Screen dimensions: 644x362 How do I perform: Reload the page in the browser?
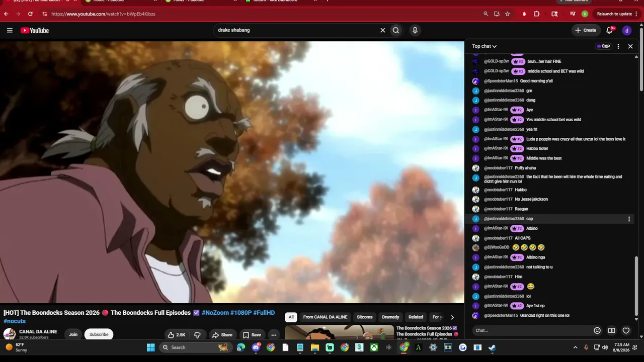click(30, 14)
